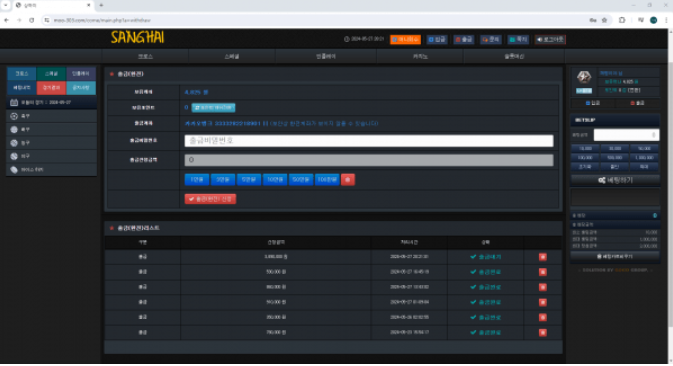Pick 500,000 in the betslip amount grid

(x=615, y=157)
